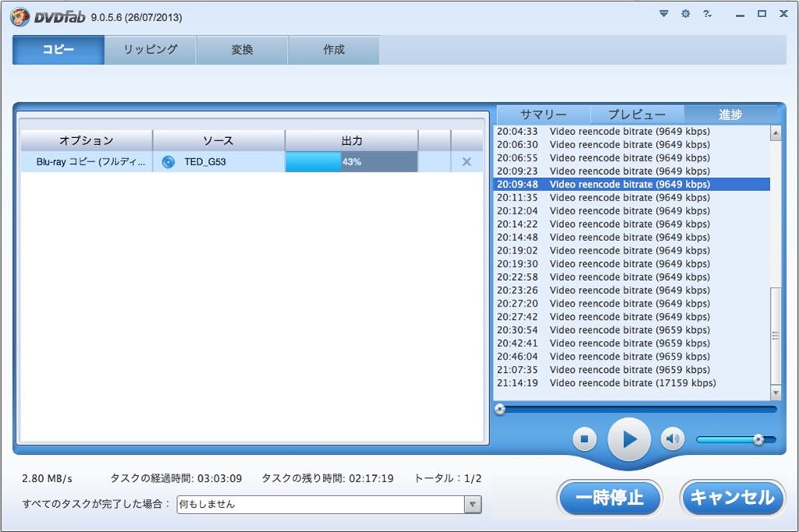799x532 pixels.
Task: Select the 20:46:04 log entry
Action: coord(632,356)
